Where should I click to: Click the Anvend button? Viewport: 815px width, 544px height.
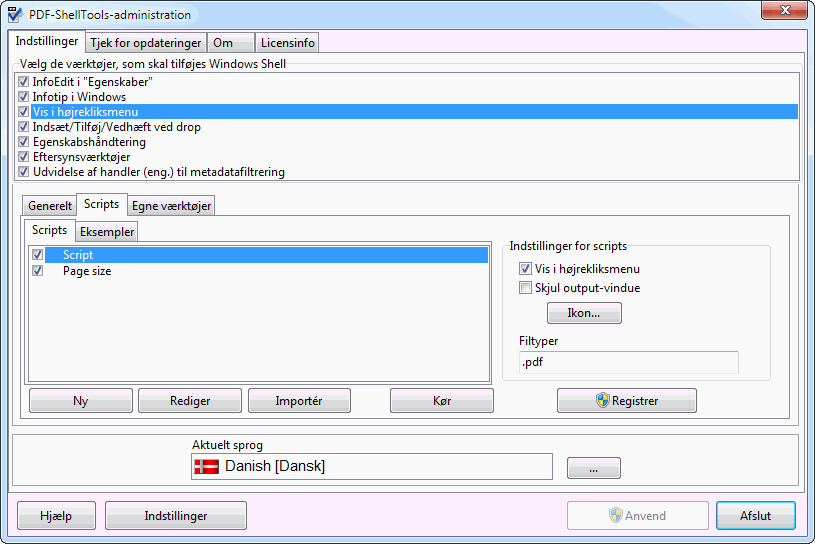(638, 515)
